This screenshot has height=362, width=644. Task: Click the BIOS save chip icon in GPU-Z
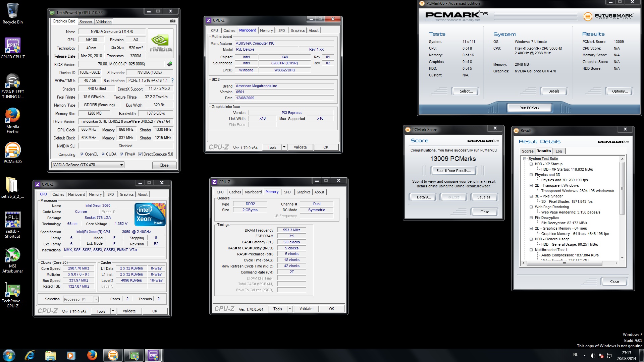tap(170, 64)
